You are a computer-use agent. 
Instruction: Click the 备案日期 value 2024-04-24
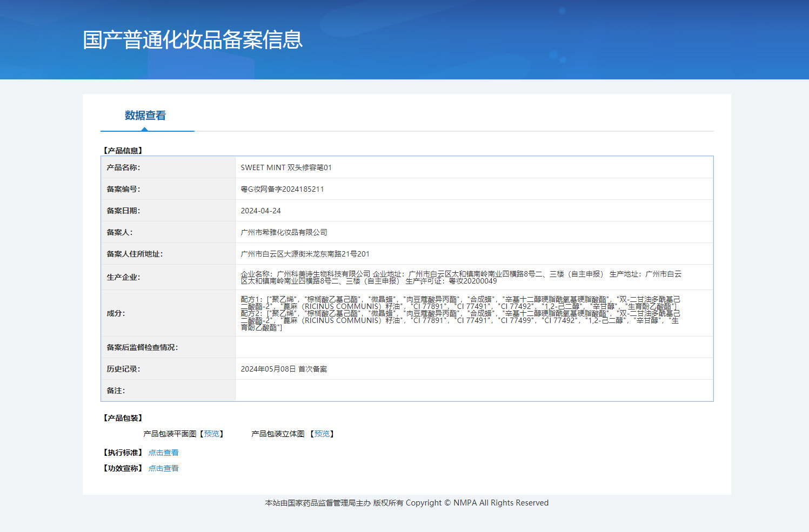pyautogui.click(x=260, y=211)
